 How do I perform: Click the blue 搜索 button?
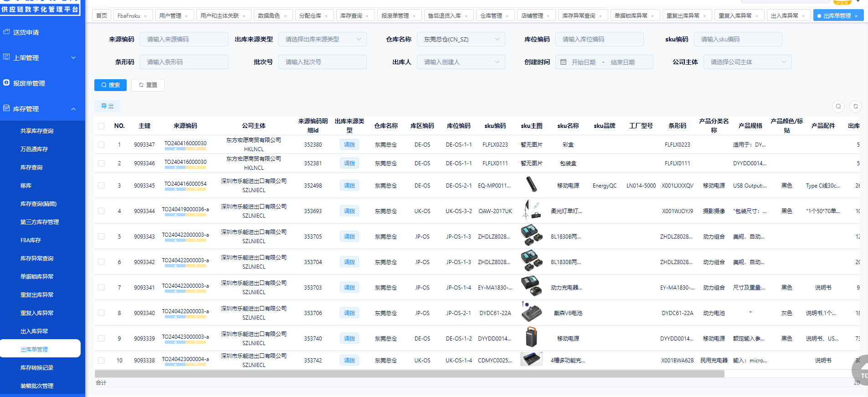110,85
